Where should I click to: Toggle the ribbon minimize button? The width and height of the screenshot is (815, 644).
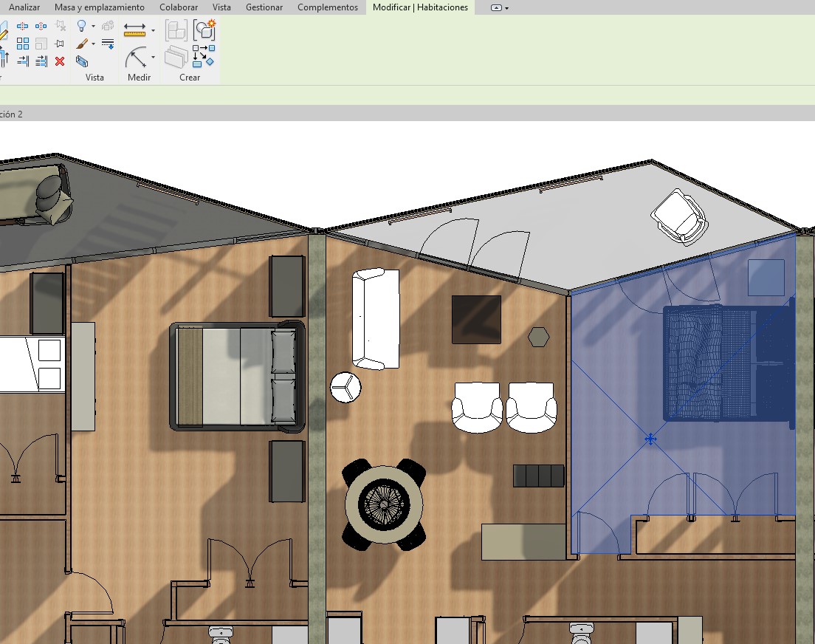pyautogui.click(x=497, y=7)
